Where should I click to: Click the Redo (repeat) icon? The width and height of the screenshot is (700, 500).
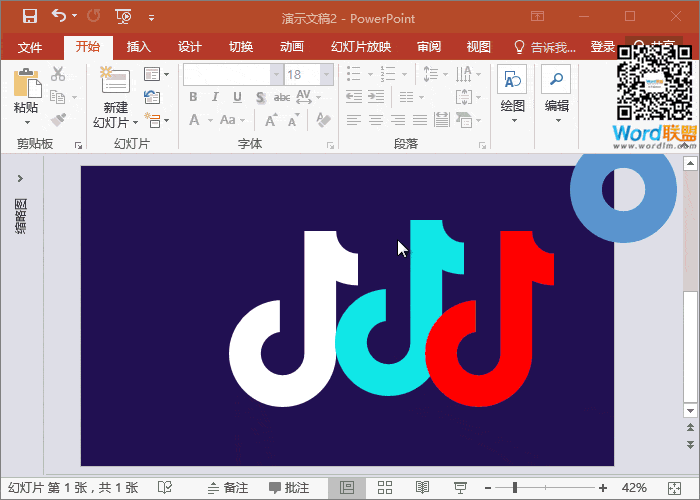(x=94, y=16)
